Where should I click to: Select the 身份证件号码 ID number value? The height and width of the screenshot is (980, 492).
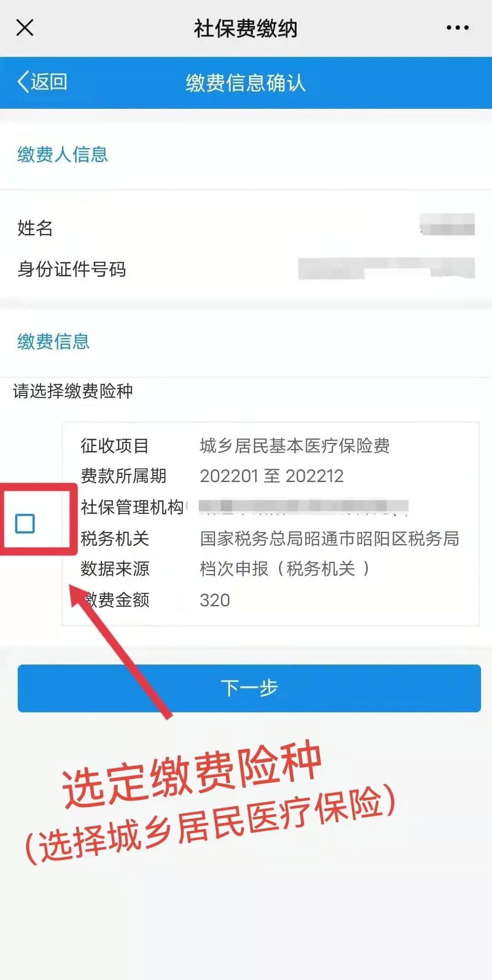pos(386,268)
